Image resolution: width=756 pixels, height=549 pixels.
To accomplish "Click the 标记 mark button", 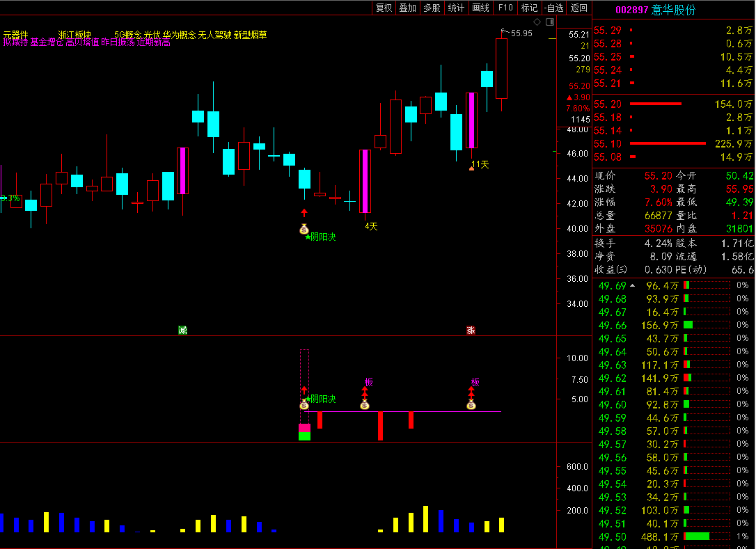I will [529, 8].
